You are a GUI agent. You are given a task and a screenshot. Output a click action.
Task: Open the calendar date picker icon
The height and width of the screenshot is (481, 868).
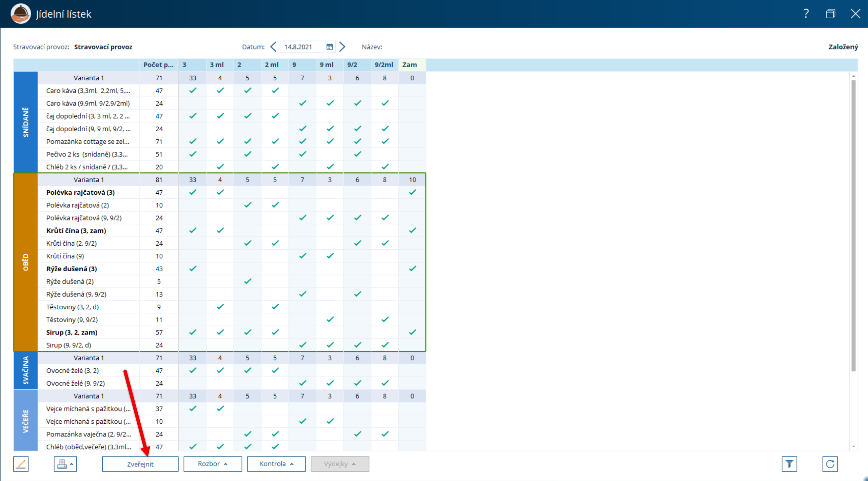tap(329, 47)
